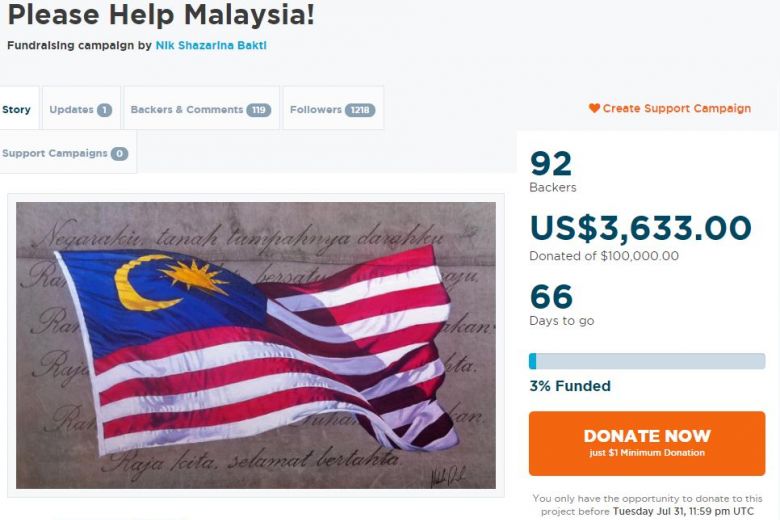Open the Support Campaigns tab

(67, 152)
